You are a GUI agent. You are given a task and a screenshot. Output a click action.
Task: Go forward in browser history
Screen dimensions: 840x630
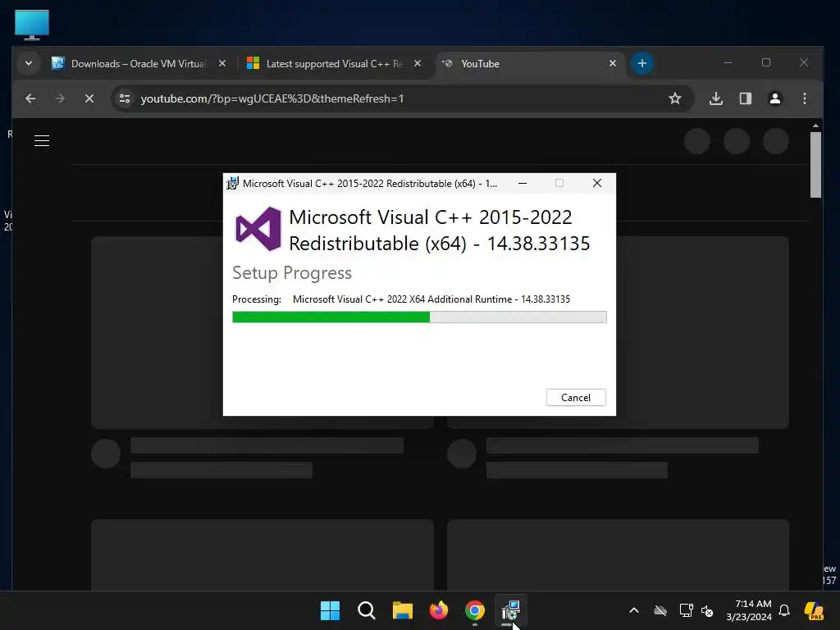[60, 98]
